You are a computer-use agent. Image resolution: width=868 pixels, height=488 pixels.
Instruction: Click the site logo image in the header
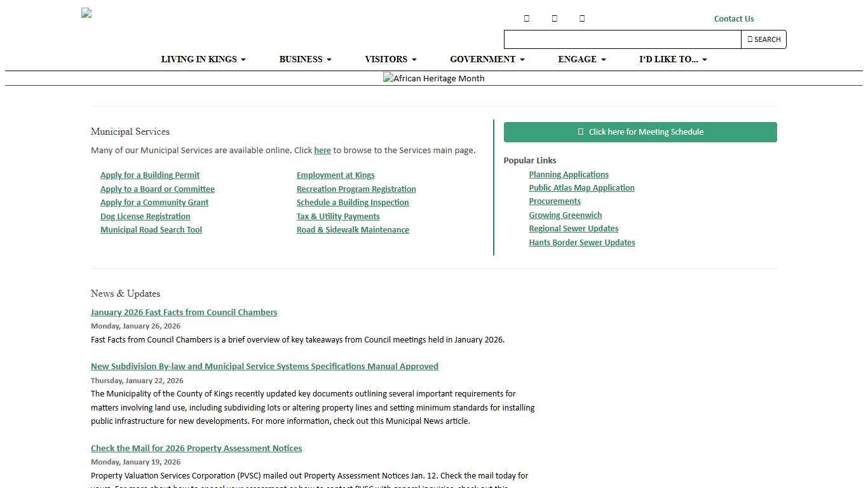coord(86,13)
